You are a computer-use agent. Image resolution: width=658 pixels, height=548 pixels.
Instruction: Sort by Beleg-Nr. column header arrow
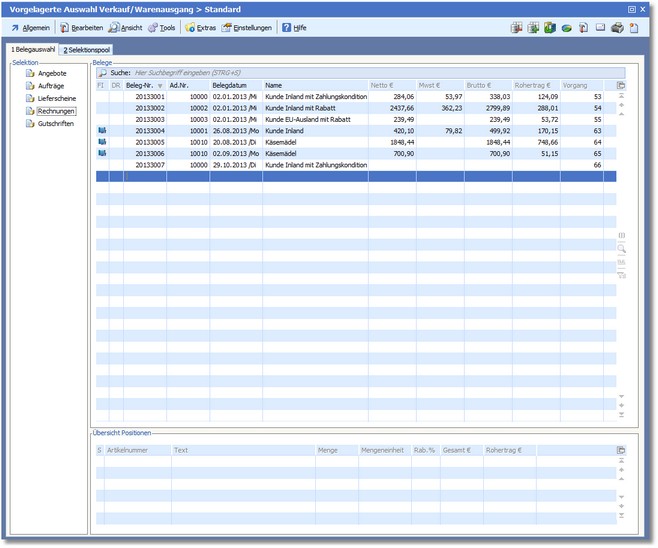click(x=161, y=86)
